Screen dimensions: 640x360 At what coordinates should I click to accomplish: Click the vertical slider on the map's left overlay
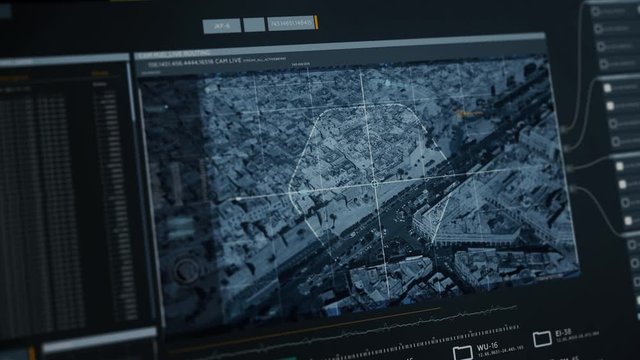176,184
